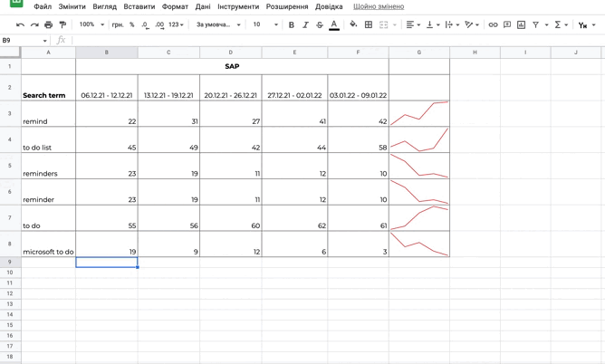Select the sparkline in 'remind' row

419,113
